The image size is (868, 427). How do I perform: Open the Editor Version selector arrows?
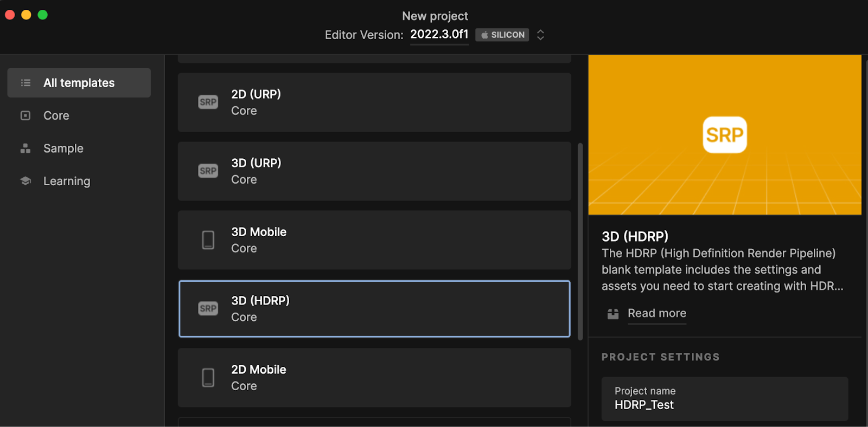pos(540,35)
